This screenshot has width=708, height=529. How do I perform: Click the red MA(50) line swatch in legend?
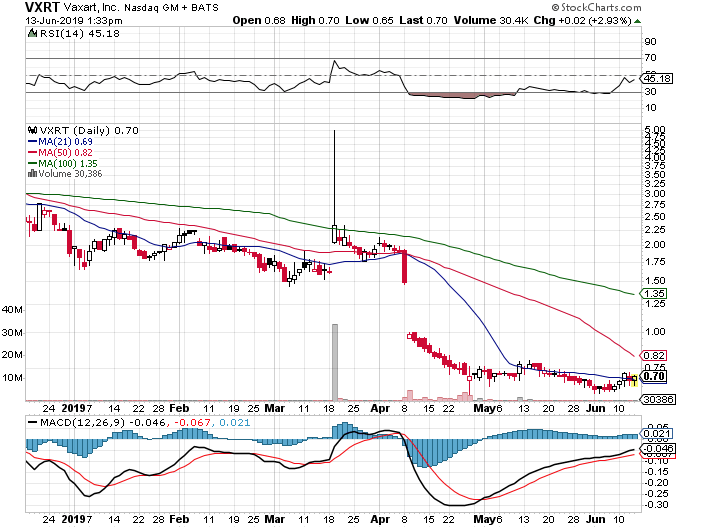(x=33, y=153)
